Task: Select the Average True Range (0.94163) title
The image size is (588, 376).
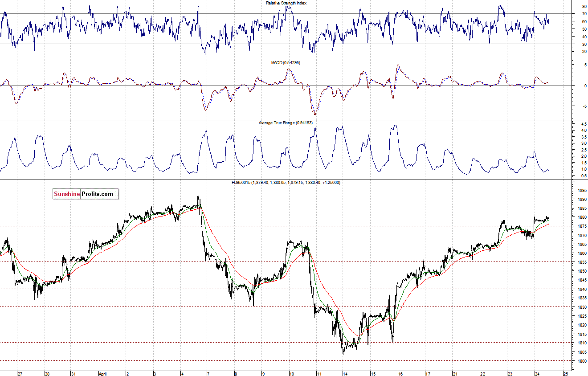Action: point(286,123)
